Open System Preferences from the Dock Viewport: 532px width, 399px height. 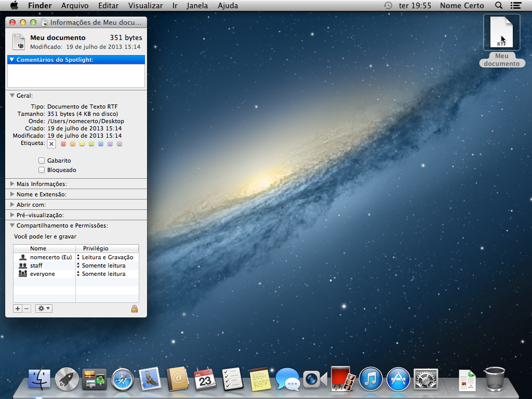pos(426,379)
